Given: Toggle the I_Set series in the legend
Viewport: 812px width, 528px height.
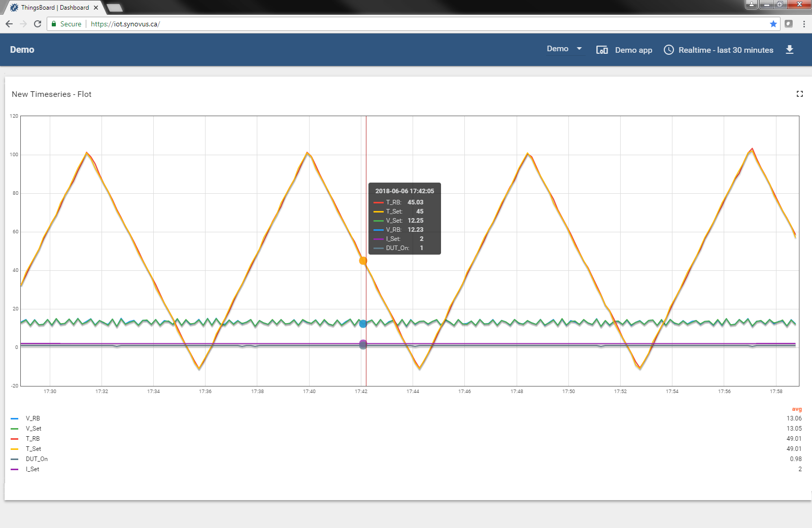Looking at the screenshot, I should 32,469.
